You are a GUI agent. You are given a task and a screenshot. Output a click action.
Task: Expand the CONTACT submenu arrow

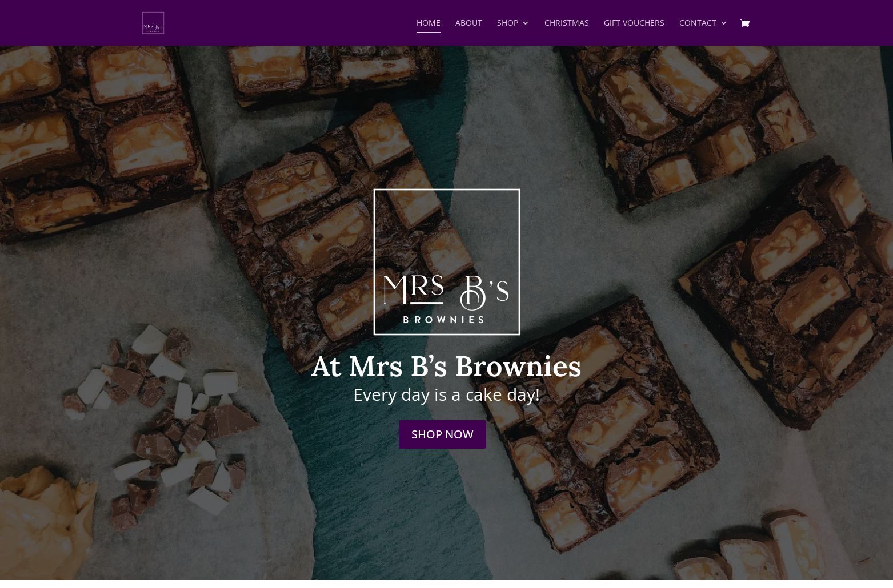[x=724, y=23]
